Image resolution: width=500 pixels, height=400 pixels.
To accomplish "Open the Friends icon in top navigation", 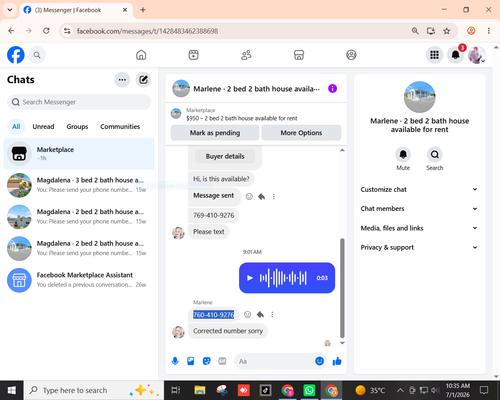I will 246,55.
